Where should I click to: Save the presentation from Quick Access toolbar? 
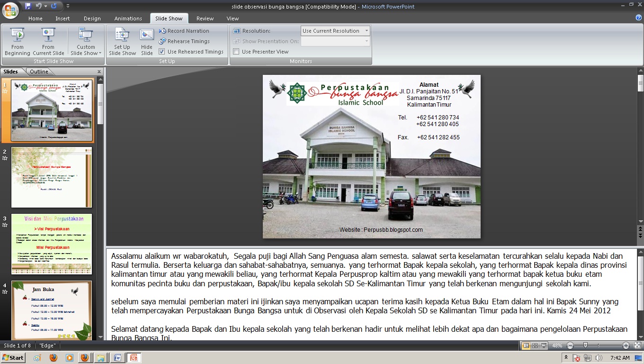[28, 6]
